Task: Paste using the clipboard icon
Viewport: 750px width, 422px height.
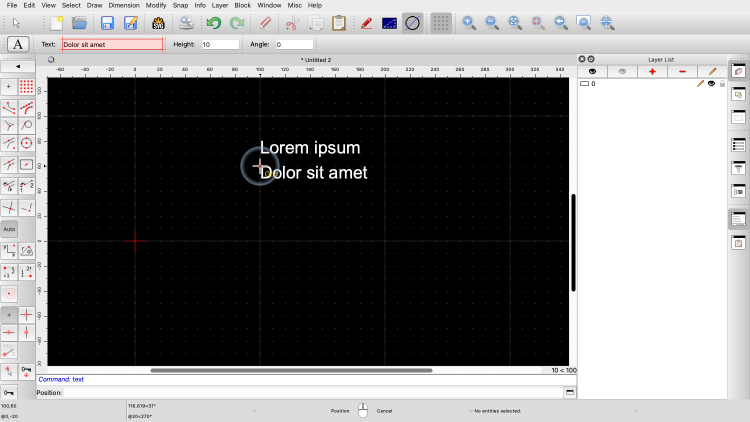Action: [x=339, y=23]
